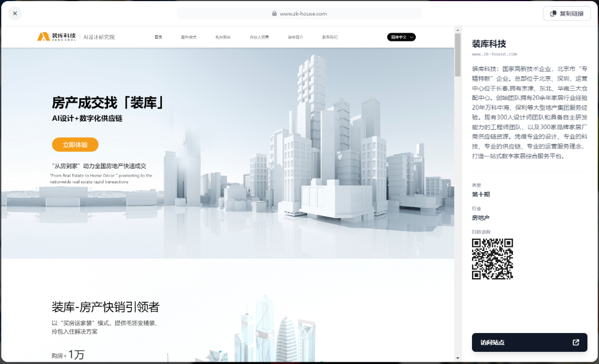Click the QR code image
Viewport: 599px width, 364px height.
point(493,259)
